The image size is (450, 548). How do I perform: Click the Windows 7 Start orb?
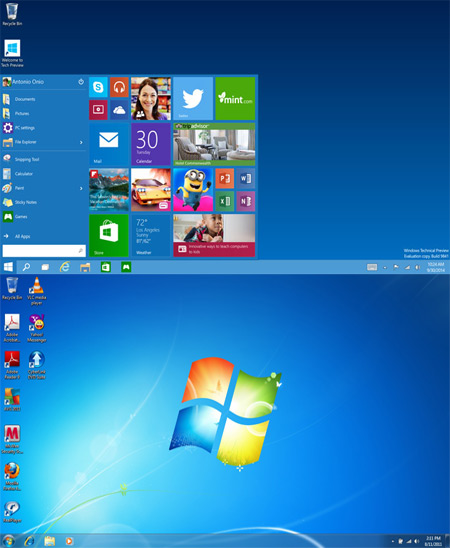tap(8, 541)
